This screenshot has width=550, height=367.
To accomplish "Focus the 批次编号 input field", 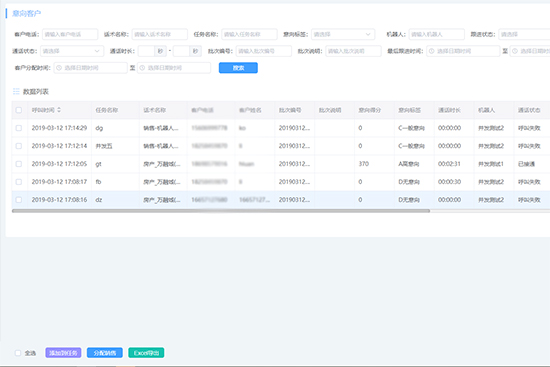I will 264,51.
